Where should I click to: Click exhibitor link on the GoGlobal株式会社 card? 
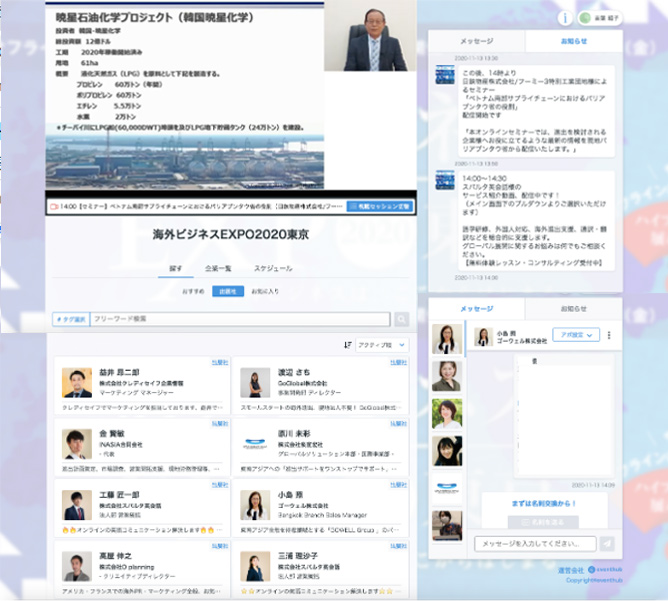click(x=398, y=362)
